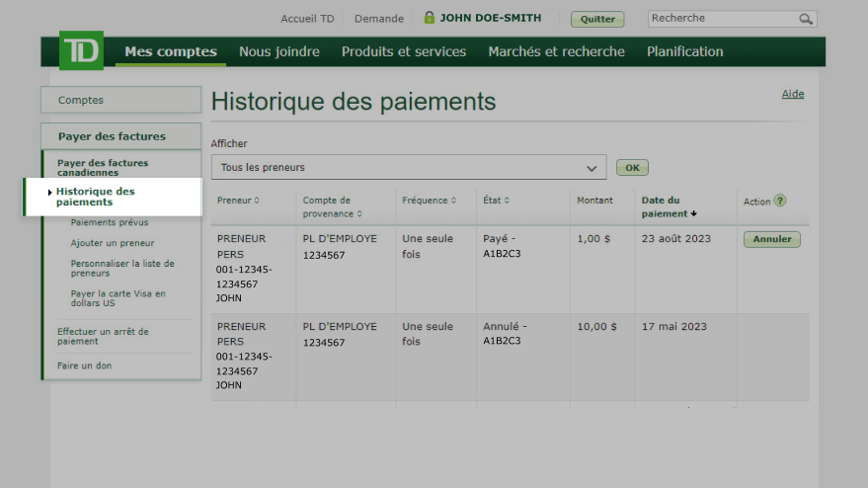The height and width of the screenshot is (488, 868).
Task: Click the '17 mai 2023' date cell
Action: 674,326
